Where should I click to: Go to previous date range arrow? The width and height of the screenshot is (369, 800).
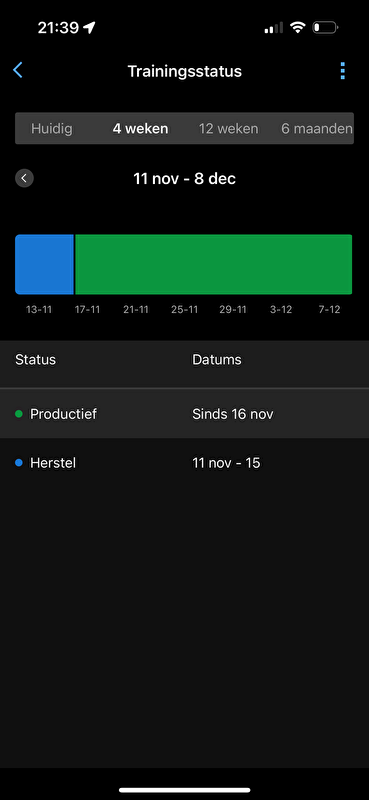[24, 179]
